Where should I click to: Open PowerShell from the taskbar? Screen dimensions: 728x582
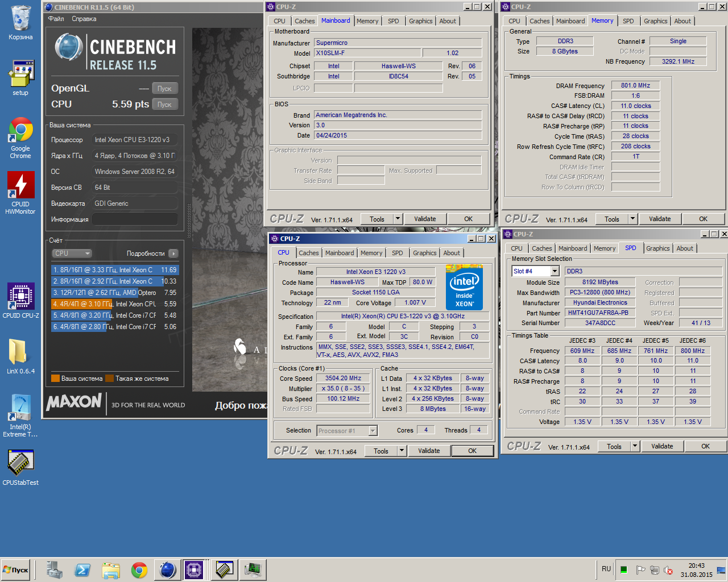[x=82, y=570]
